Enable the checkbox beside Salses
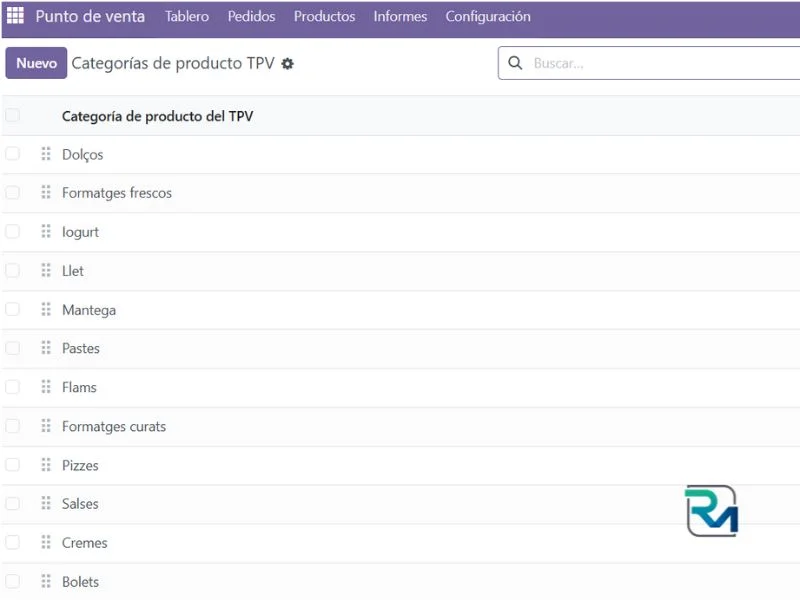Screen dimensions: 800x600 coord(12,504)
